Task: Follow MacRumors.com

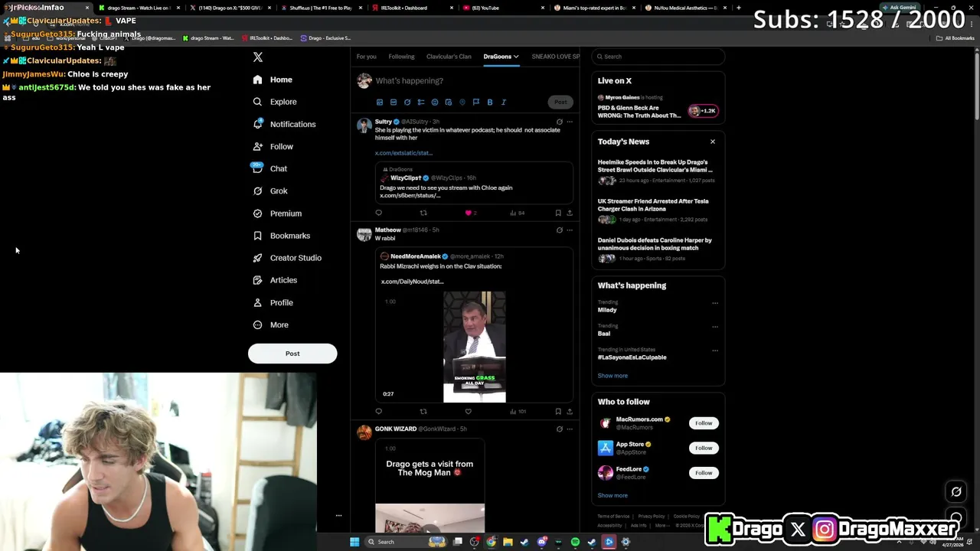Action: click(704, 423)
